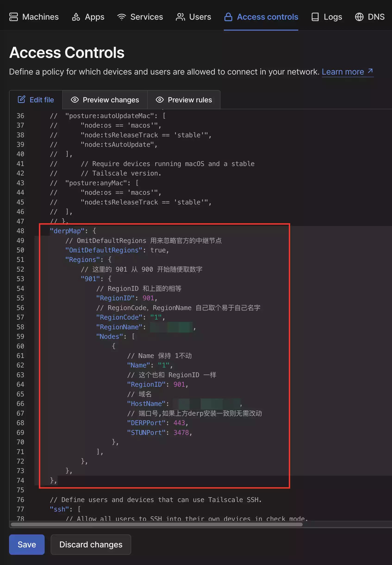Image resolution: width=392 pixels, height=565 pixels.
Task: Save the access control policy
Action: 27,544
